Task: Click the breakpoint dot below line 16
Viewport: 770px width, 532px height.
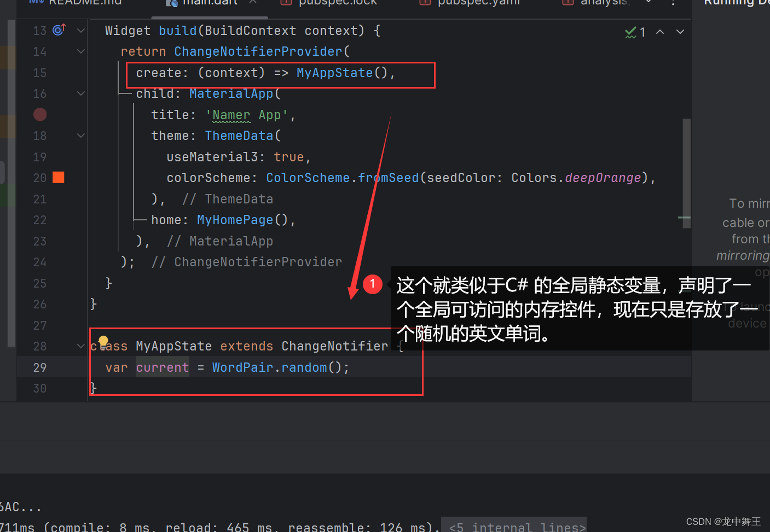Action: [40, 114]
